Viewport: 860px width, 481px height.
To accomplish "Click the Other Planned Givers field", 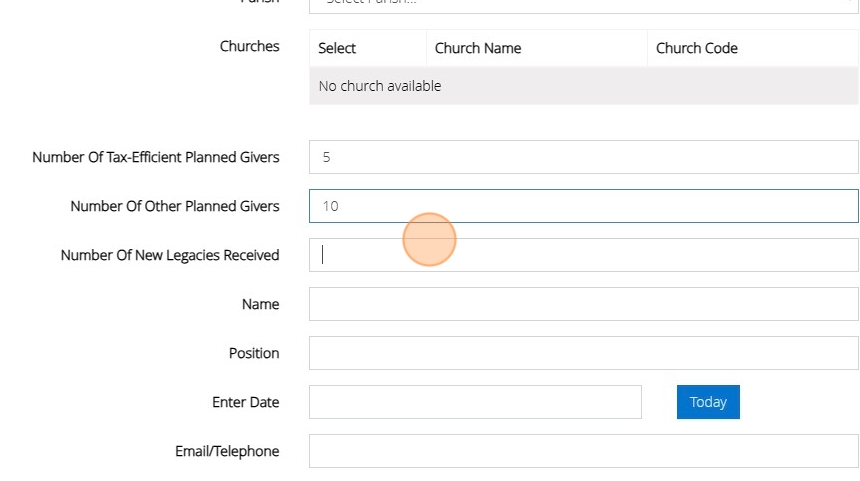I will click(x=583, y=206).
